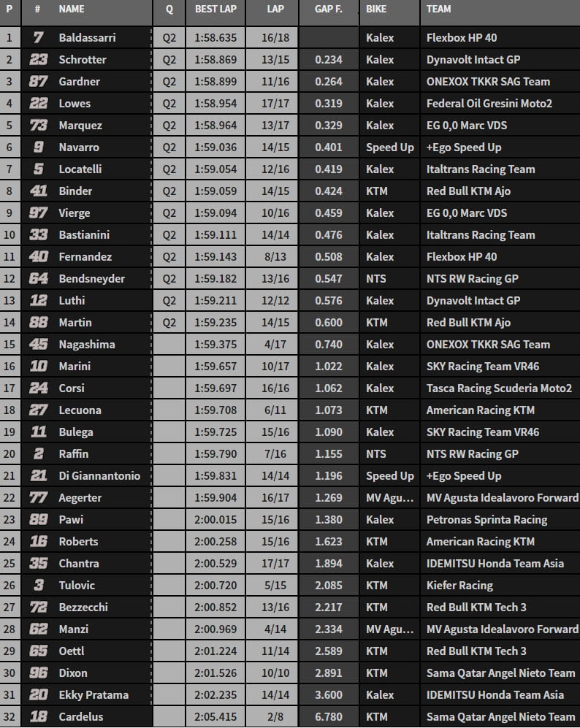Open rider name Di Giannantonio
Screen dimensions: 580x728
click(99, 476)
